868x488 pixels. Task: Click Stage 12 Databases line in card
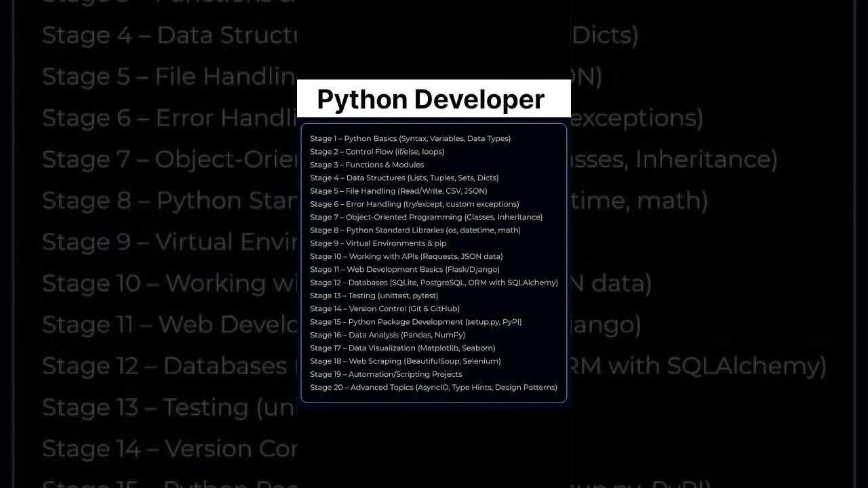[434, 283]
